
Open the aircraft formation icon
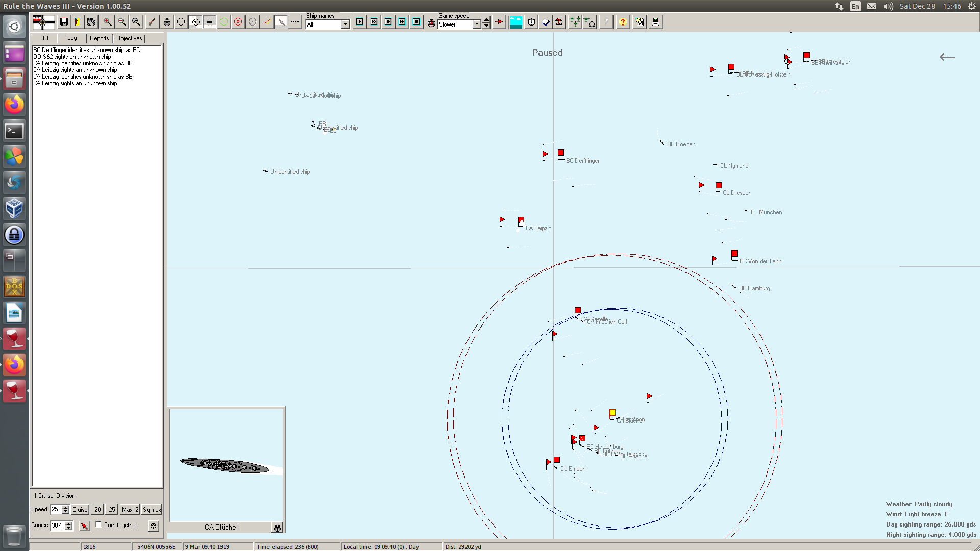click(575, 22)
